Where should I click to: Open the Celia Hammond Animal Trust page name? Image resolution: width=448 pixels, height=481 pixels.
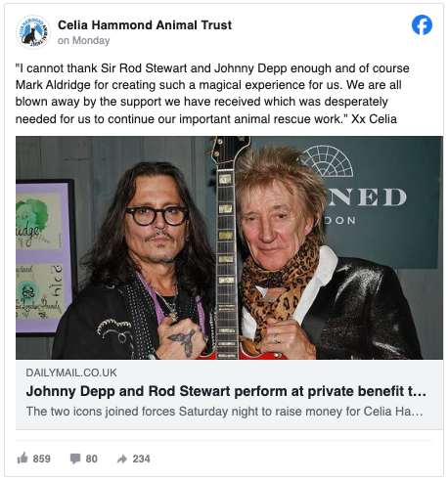click(x=145, y=25)
